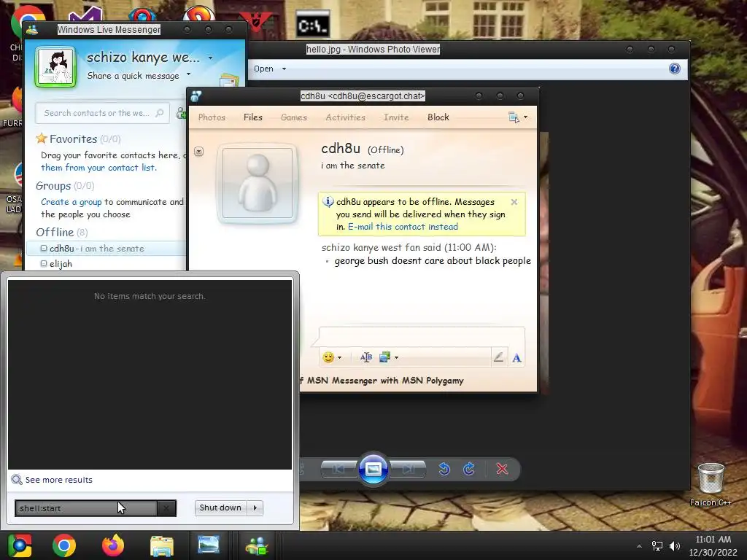
Task: Open the Games menu in chat window
Action: click(294, 117)
